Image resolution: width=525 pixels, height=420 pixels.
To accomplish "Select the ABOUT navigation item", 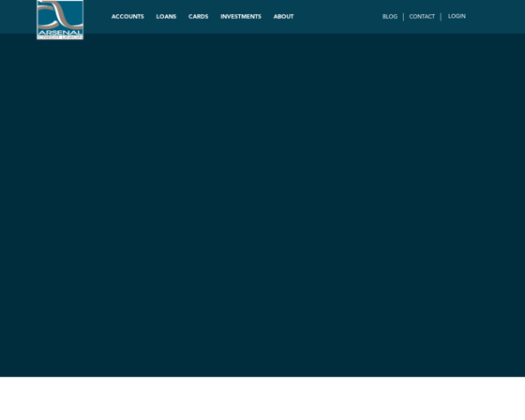I will [283, 17].
